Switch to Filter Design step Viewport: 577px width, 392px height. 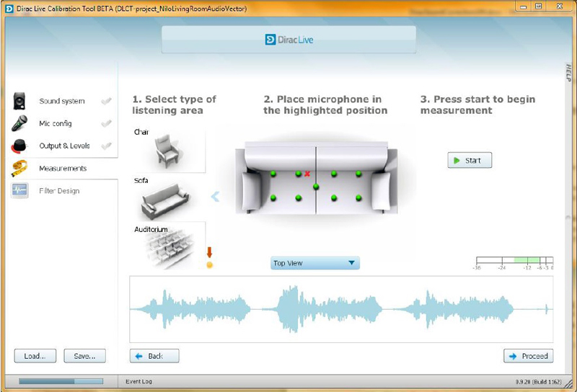pos(59,190)
